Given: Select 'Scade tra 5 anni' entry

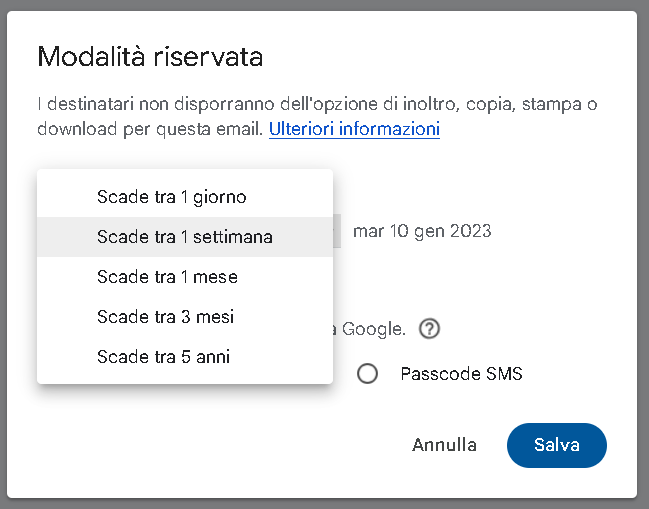Looking at the screenshot, I should click(x=163, y=356).
